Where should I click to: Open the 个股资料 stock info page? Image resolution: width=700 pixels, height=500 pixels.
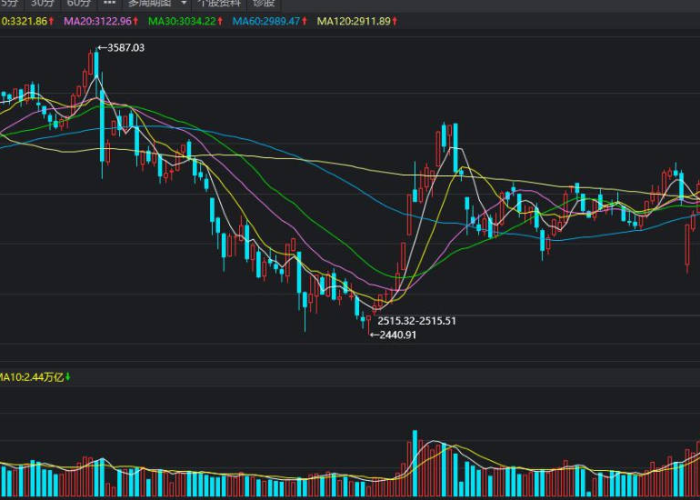[x=219, y=3]
